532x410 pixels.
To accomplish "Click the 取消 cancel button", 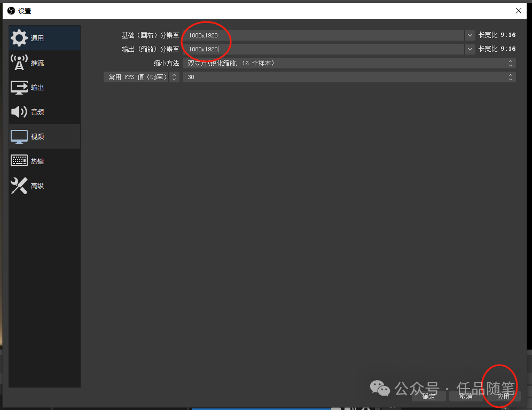I will (465, 396).
